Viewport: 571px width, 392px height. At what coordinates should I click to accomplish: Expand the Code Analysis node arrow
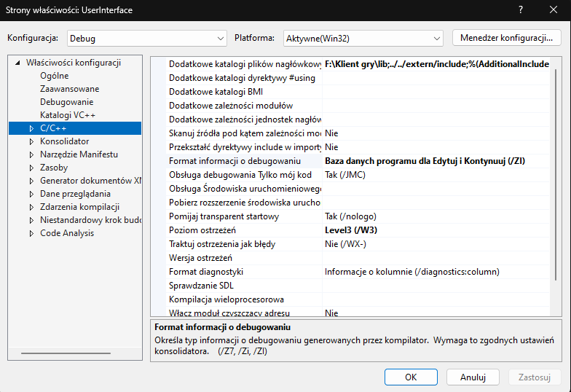(x=31, y=233)
